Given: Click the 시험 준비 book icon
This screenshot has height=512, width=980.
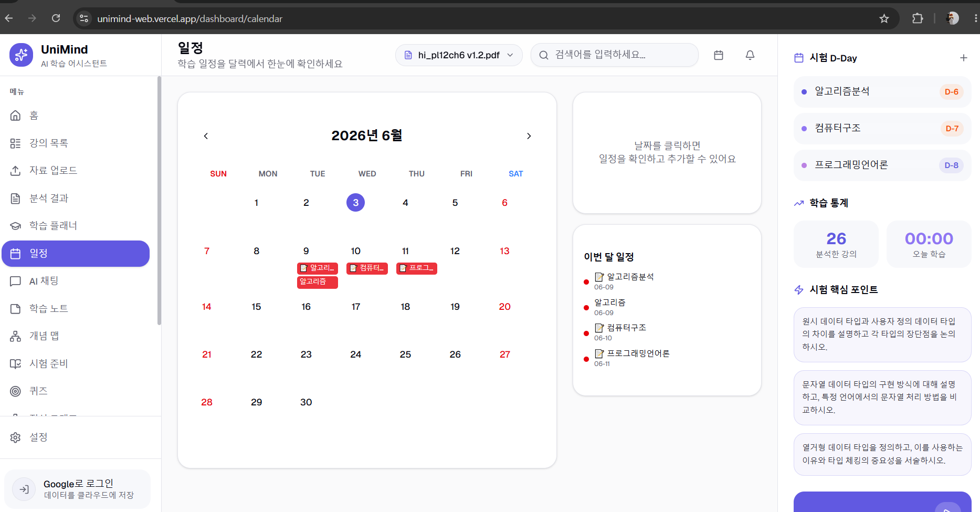Looking at the screenshot, I should click(16, 364).
